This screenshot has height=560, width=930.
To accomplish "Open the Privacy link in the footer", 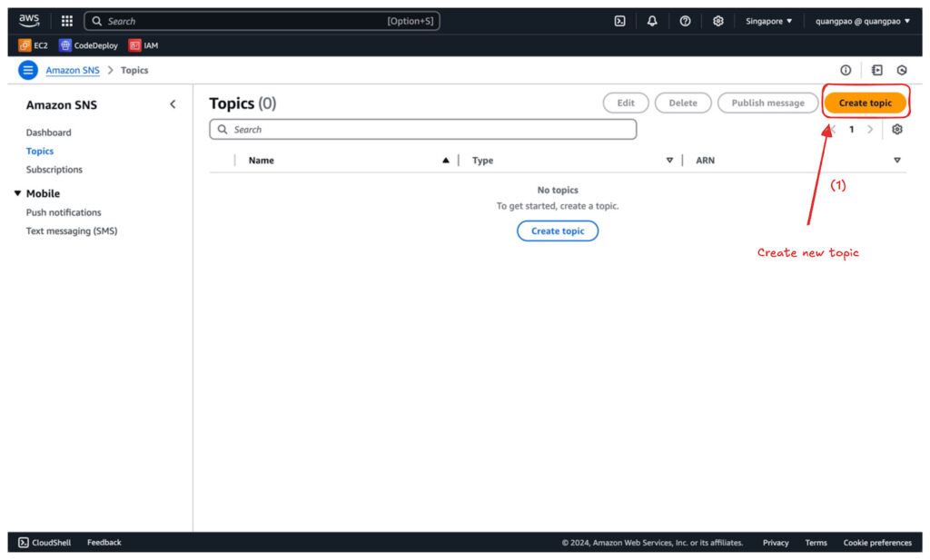I will pos(776,542).
